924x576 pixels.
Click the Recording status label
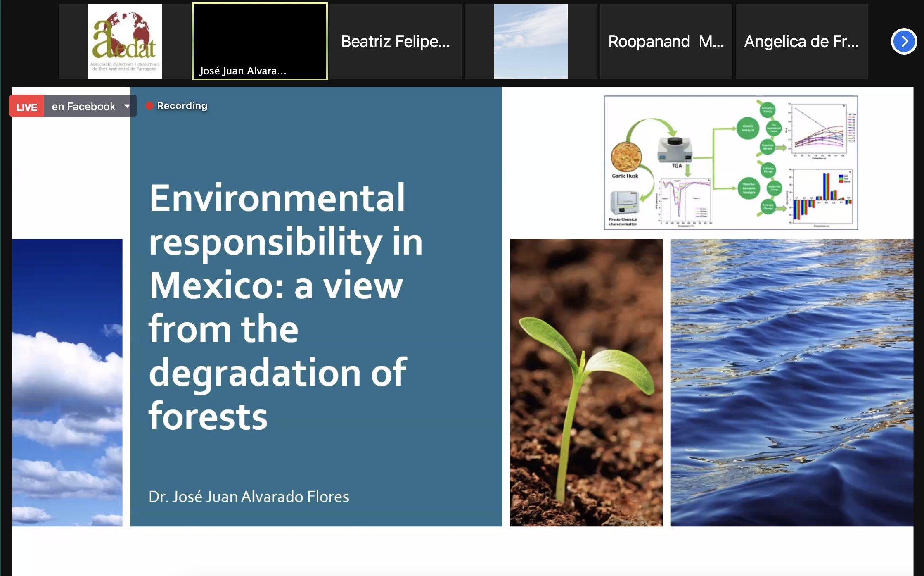(x=182, y=106)
